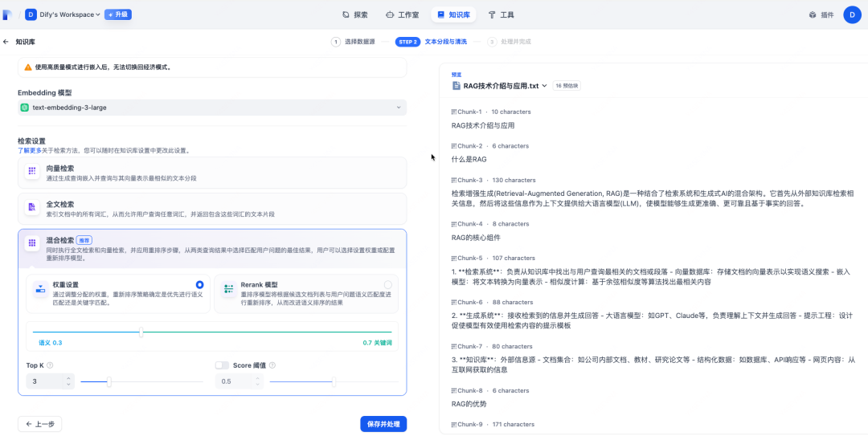
Task: Click the text-embedding-3-large model icon
Action: 25,108
